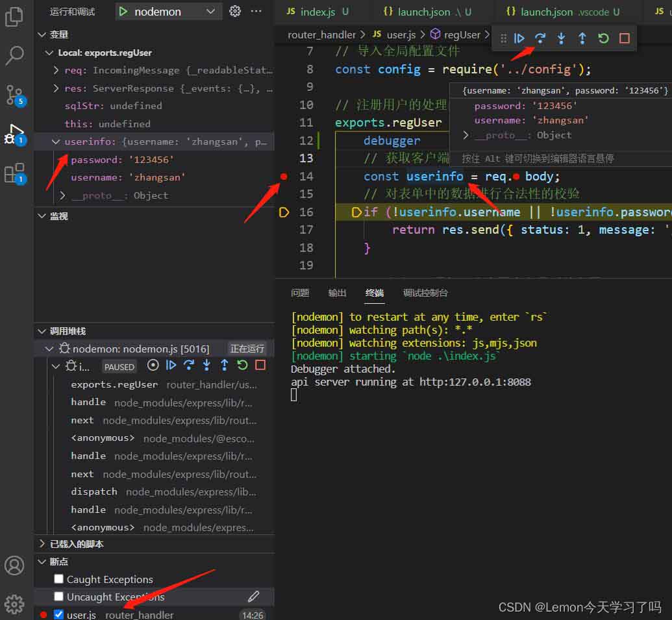This screenshot has height=620, width=672.
Task: Open the Explorer view in activity bar
Action: pyautogui.click(x=14, y=16)
